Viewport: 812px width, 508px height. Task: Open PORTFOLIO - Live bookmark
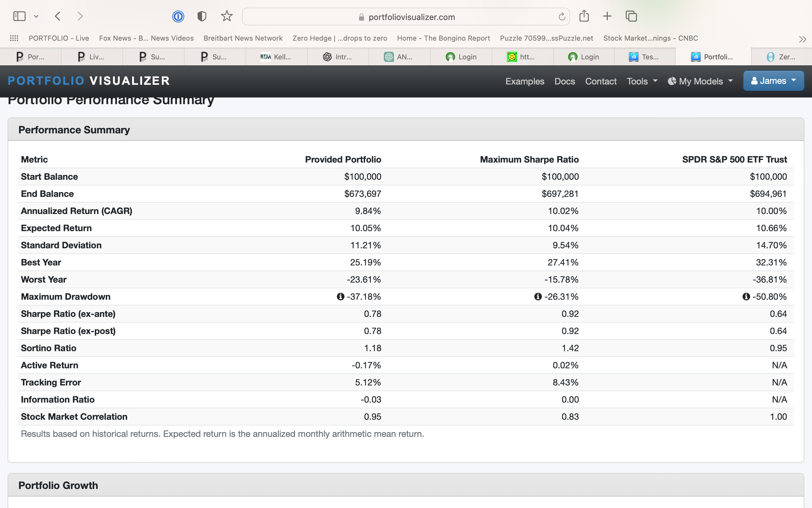click(x=59, y=38)
